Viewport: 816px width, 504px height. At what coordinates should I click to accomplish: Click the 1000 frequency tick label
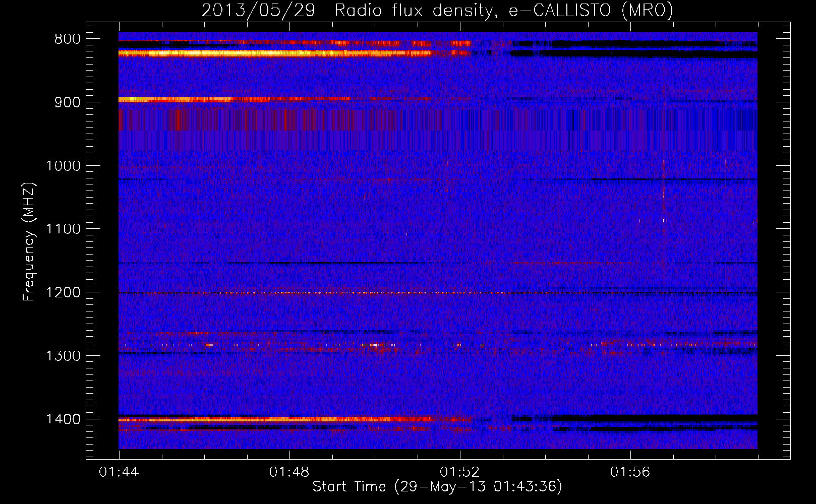pyautogui.click(x=63, y=166)
